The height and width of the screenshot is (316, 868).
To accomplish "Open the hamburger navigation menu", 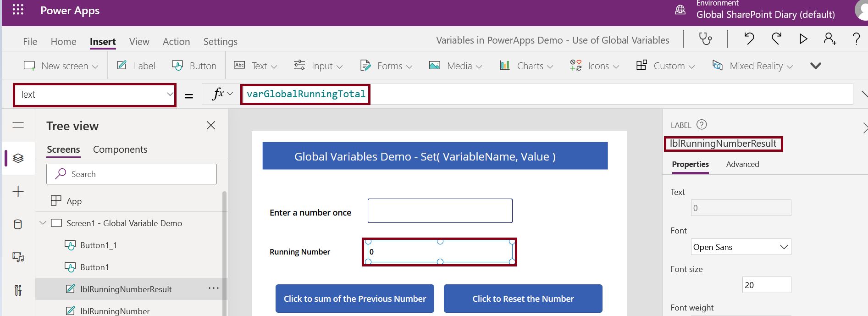I will pyautogui.click(x=18, y=125).
